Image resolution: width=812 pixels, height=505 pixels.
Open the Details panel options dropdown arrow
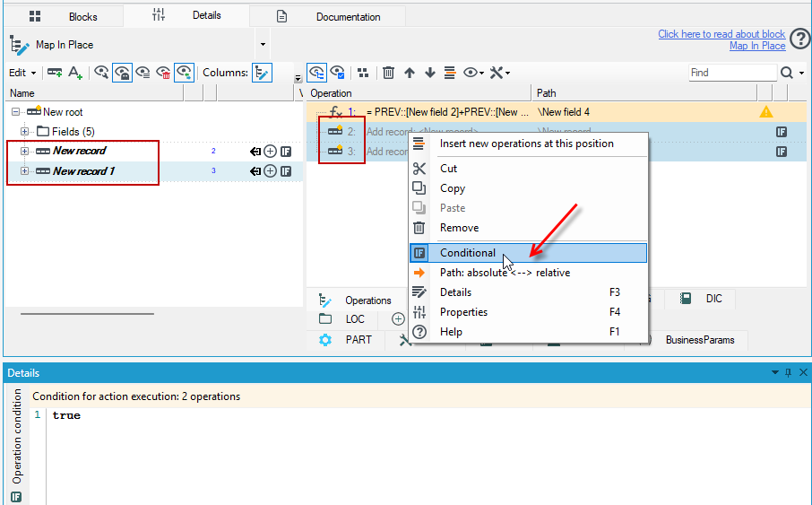coord(774,372)
